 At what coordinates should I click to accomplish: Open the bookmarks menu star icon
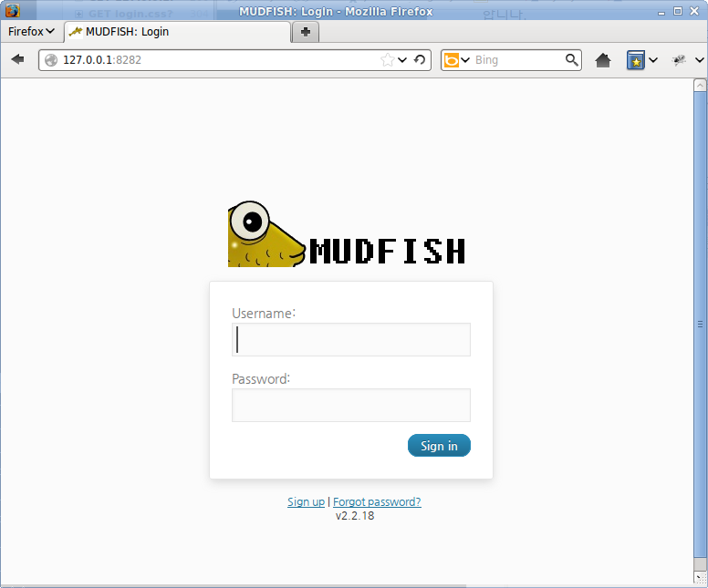(635, 60)
